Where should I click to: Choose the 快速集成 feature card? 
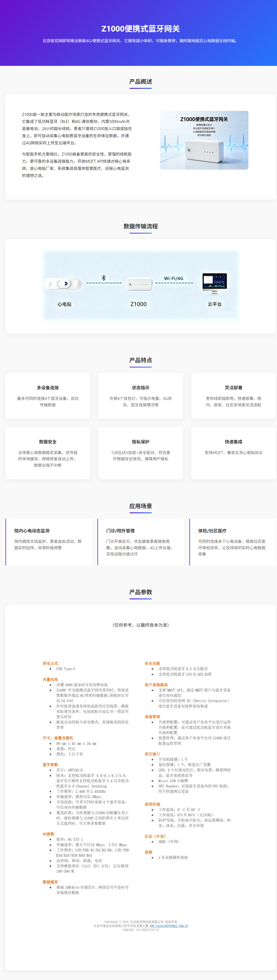click(233, 453)
